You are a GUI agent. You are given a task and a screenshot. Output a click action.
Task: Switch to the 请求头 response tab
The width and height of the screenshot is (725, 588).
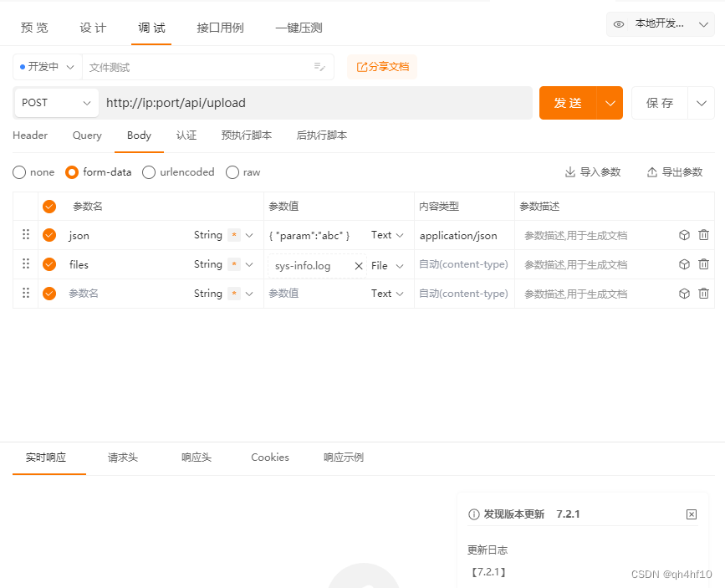(122, 458)
